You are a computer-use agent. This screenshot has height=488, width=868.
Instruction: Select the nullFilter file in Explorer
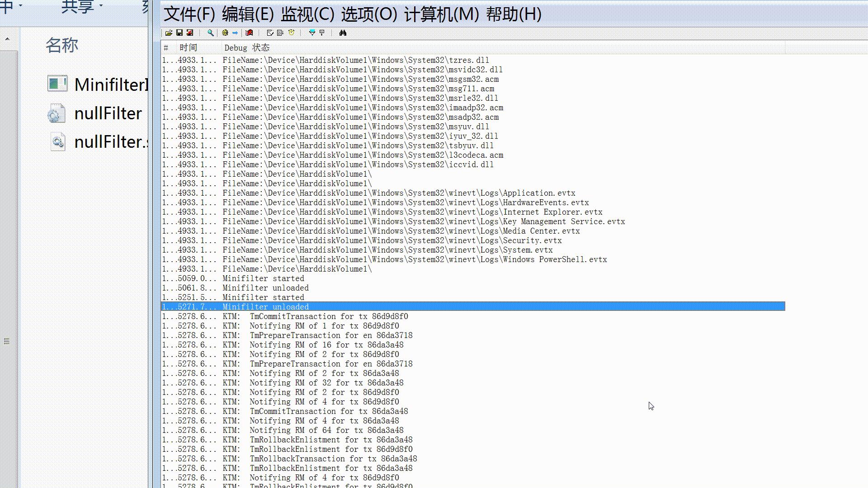point(108,113)
